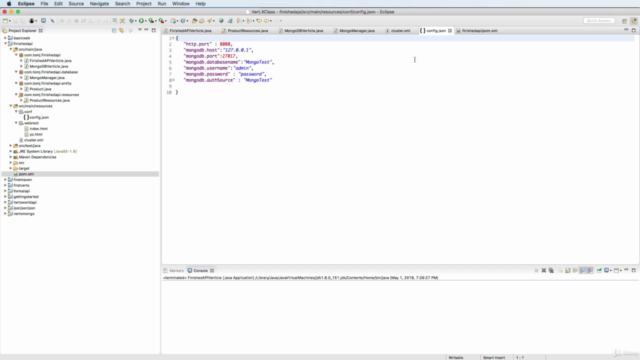
Task: Expand the JRE System Library node
Action: pyautogui.click(x=11, y=151)
